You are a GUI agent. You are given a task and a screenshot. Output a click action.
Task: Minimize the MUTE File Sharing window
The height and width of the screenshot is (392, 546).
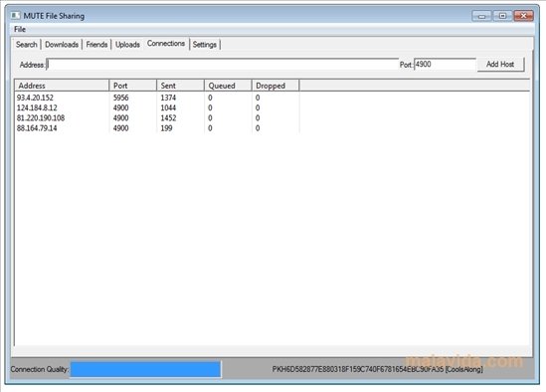click(x=482, y=16)
